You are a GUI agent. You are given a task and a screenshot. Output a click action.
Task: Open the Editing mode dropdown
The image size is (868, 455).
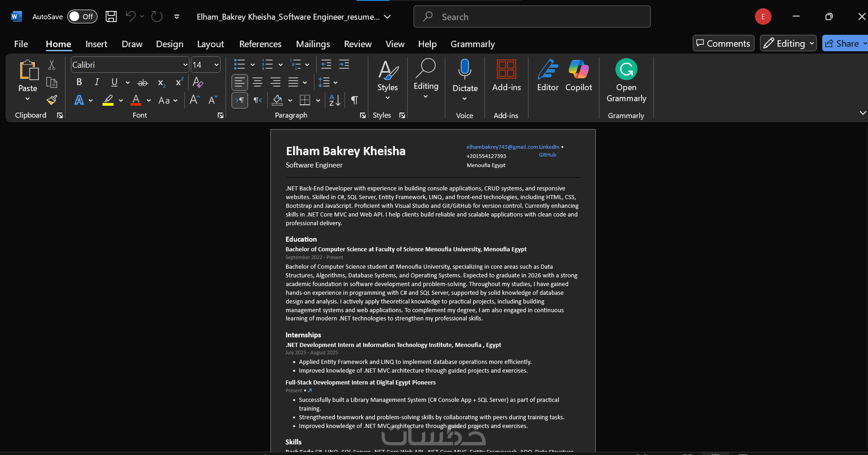788,43
